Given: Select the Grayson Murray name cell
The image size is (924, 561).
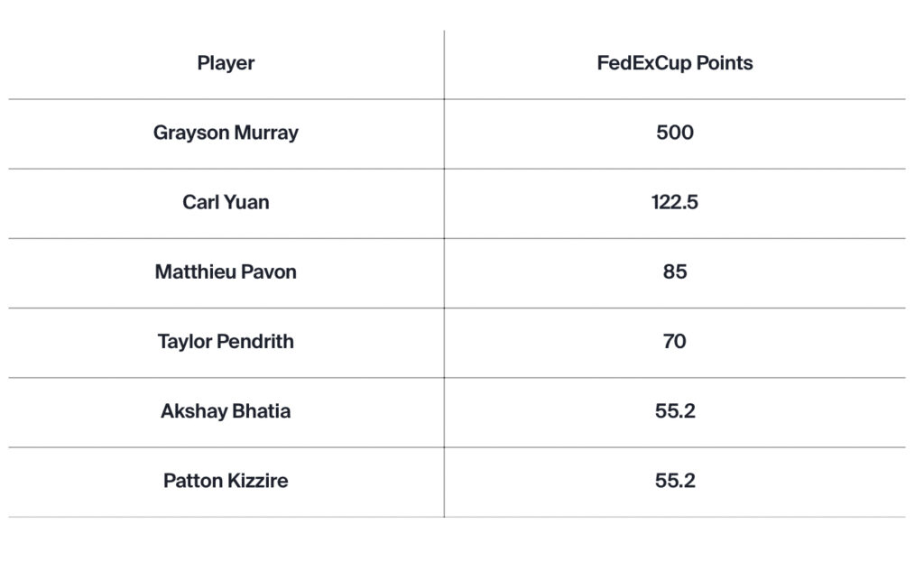Looking at the screenshot, I should point(226,133).
